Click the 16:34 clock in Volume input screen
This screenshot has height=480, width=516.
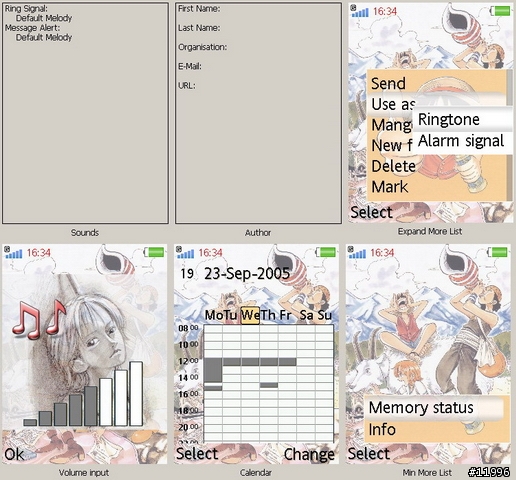39,253
